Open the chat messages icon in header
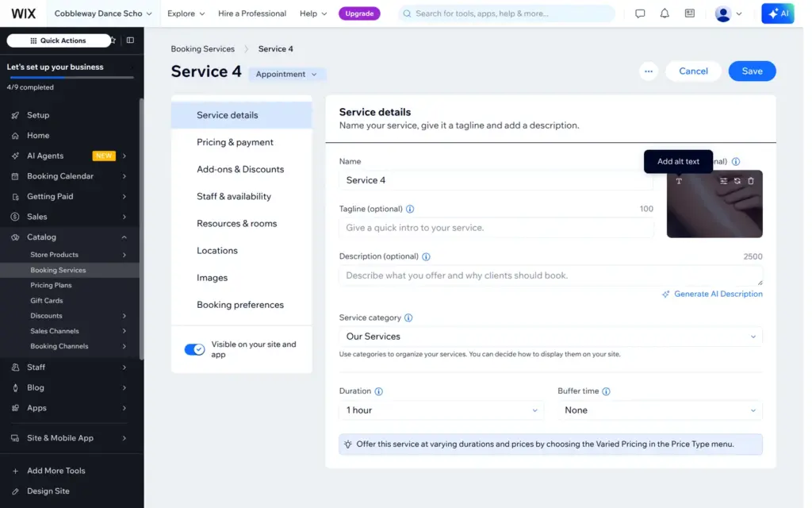This screenshot has height=508, width=812. (x=640, y=13)
